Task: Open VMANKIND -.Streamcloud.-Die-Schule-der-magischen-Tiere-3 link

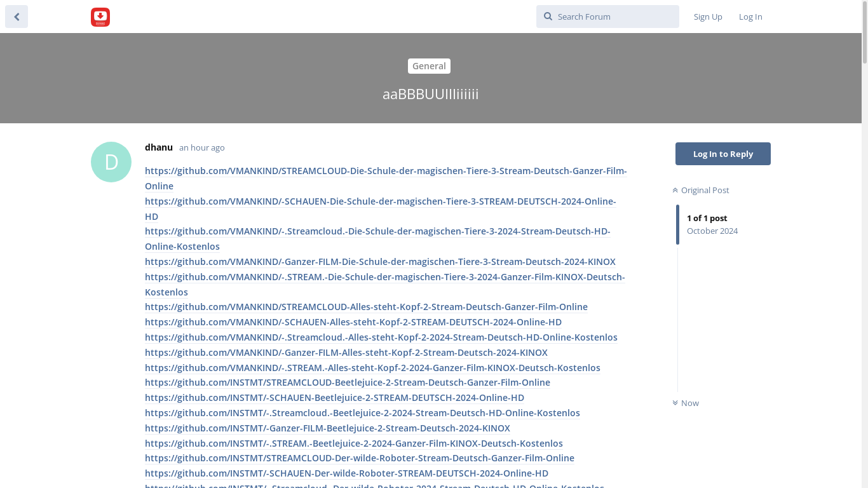Action: pos(377,239)
